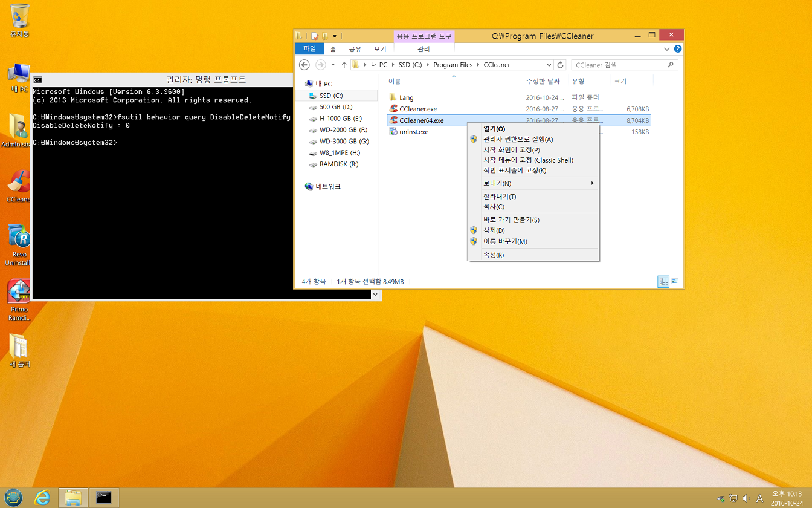Viewport: 812px width, 508px height.
Task: Expand the Explorer ribbon chevron
Action: (x=667, y=49)
